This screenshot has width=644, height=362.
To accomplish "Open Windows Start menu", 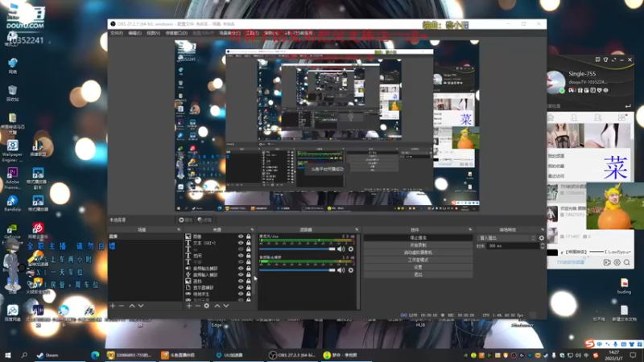I will click(8, 355).
